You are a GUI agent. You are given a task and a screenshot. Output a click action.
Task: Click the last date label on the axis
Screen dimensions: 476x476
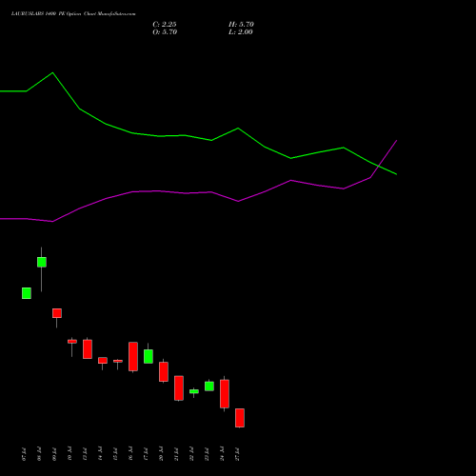237,454
